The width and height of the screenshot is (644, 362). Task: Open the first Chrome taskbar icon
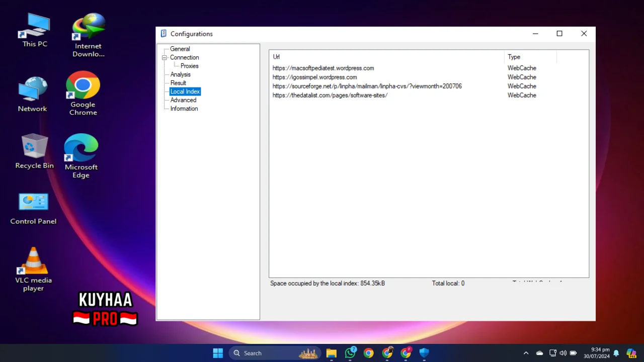coord(369,353)
